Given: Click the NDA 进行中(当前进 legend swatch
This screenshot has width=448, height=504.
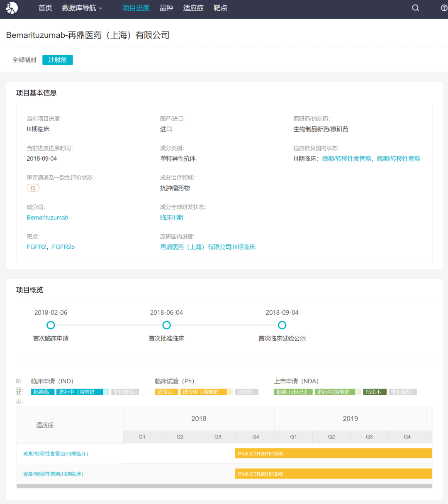Looking at the screenshot, I should pos(338,392).
